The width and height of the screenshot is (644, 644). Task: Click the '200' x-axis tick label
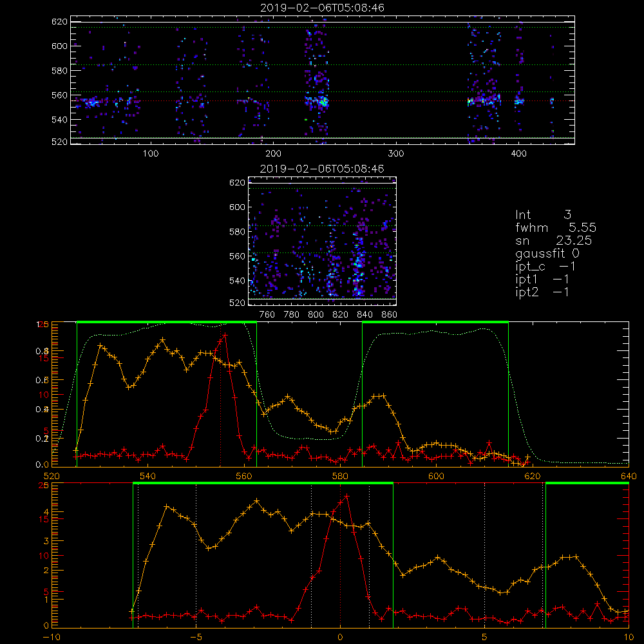coord(273,154)
